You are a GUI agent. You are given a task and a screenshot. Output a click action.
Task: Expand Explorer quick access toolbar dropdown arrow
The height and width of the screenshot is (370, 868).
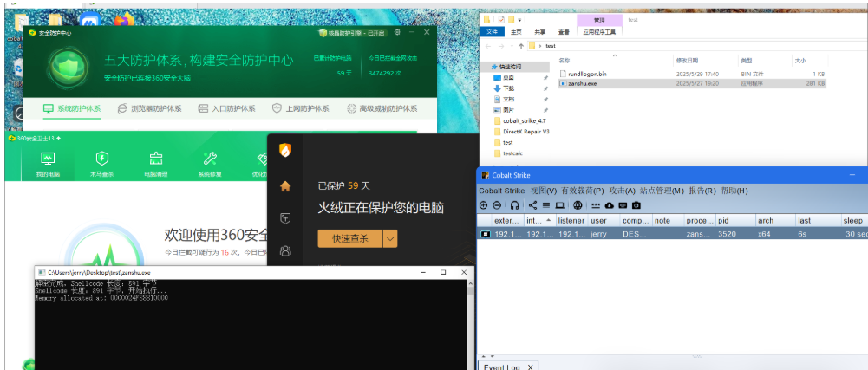click(x=520, y=20)
